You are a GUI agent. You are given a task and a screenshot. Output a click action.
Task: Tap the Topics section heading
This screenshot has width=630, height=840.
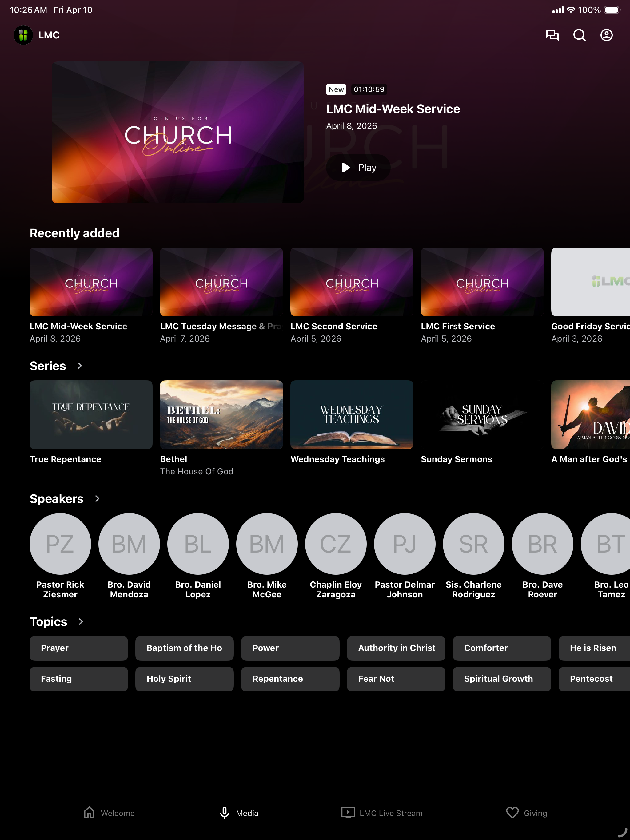coord(48,622)
